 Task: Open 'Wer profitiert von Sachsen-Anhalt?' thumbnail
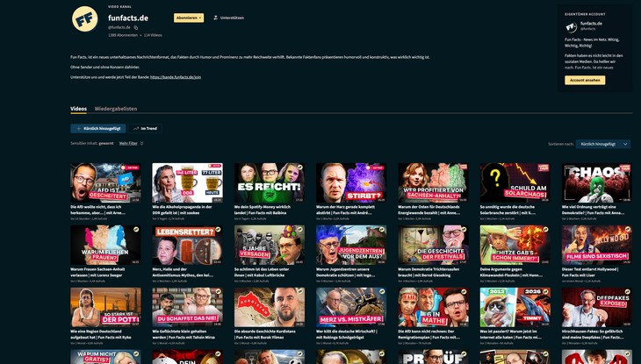coord(433,182)
